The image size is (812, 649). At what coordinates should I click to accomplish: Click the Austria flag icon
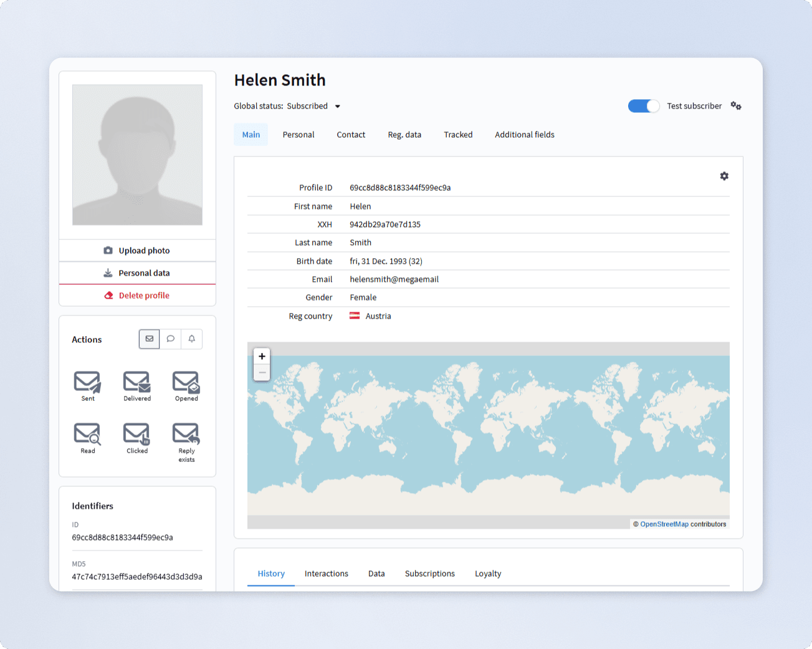coord(355,316)
